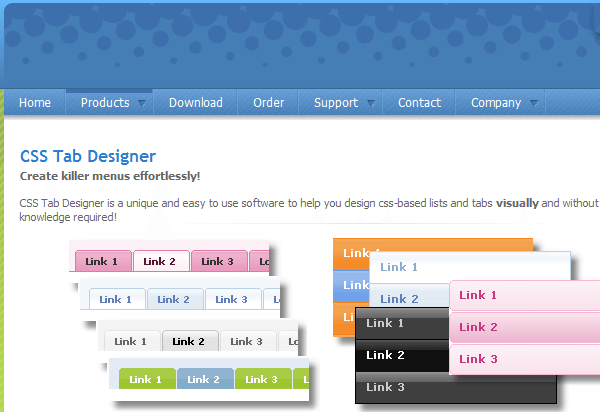Select the Order nav item
The image size is (600, 412).
tap(268, 103)
